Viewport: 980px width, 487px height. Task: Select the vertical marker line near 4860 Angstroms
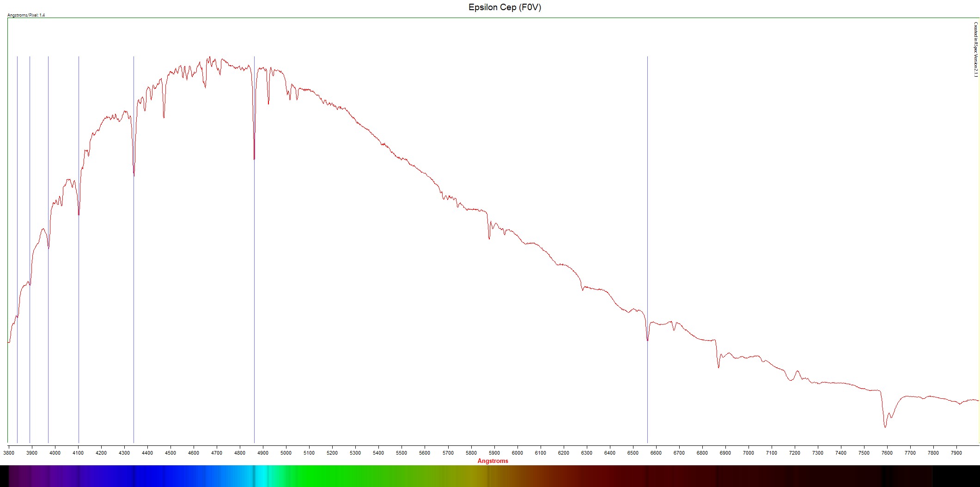[x=254, y=277]
